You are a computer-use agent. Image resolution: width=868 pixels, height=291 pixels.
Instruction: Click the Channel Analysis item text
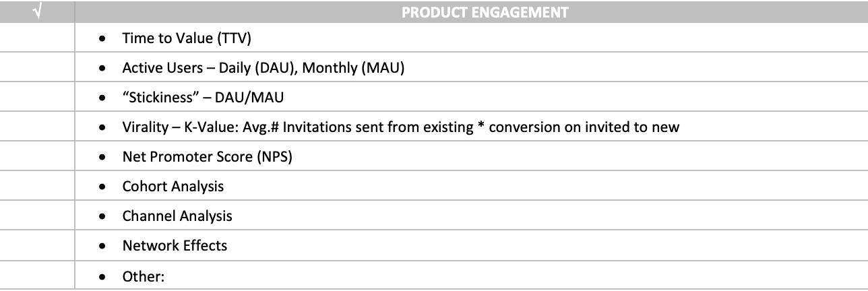(x=177, y=216)
